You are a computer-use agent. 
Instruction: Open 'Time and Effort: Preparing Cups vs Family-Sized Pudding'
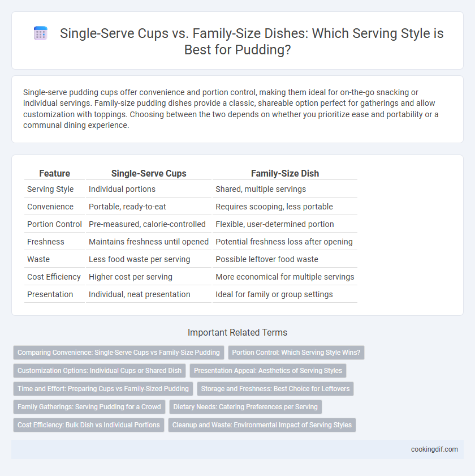point(103,389)
